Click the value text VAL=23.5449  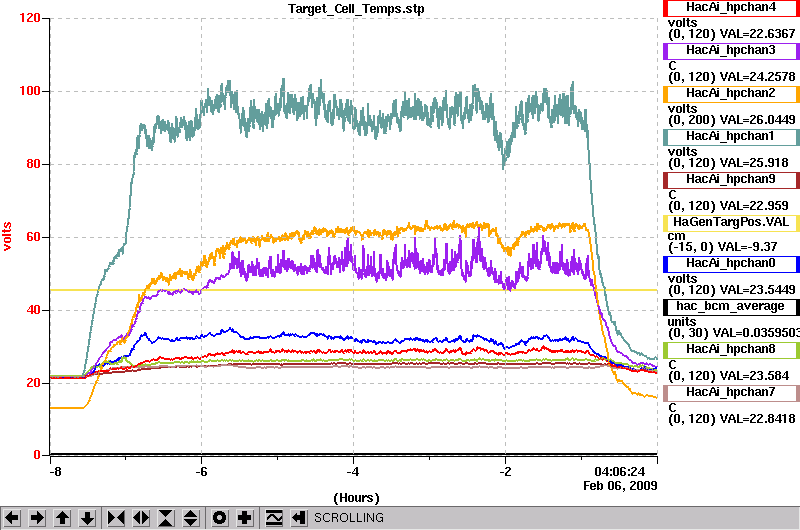757,290
